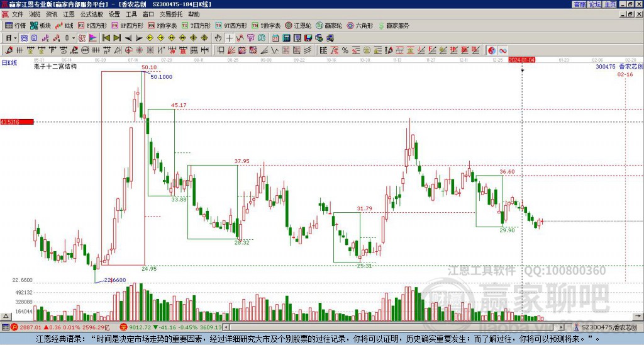The height and width of the screenshot is (345, 644).
Task: Open the 公式选股 menu
Action: coord(92,14)
